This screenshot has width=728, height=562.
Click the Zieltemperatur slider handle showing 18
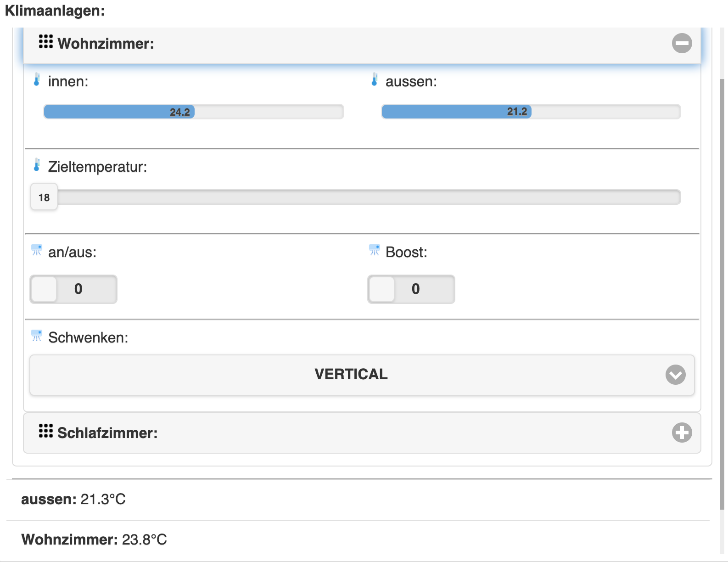tap(44, 197)
